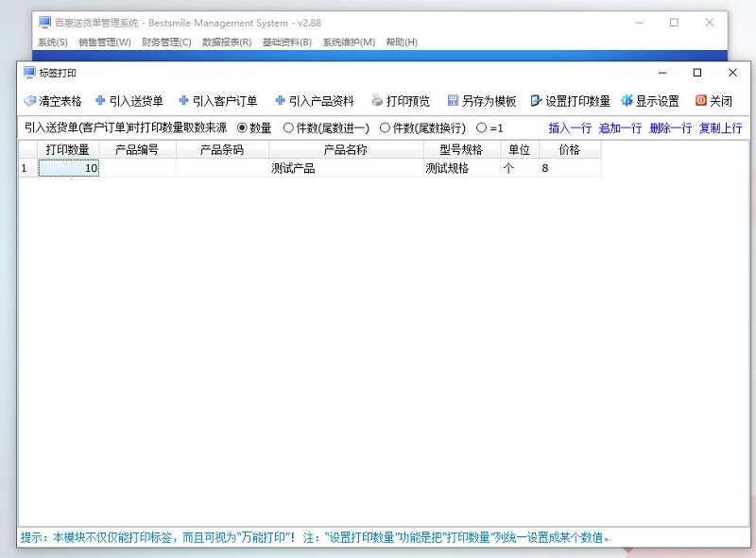Open the 系统维护(M) menu
This screenshot has height=558, width=756.
(349, 42)
